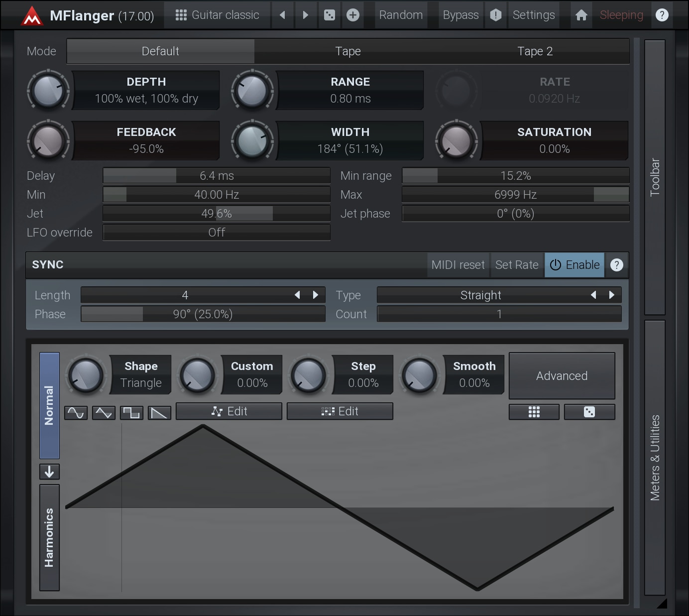Open the SYNC section help icon
Image resolution: width=689 pixels, height=616 pixels.
(x=616, y=265)
